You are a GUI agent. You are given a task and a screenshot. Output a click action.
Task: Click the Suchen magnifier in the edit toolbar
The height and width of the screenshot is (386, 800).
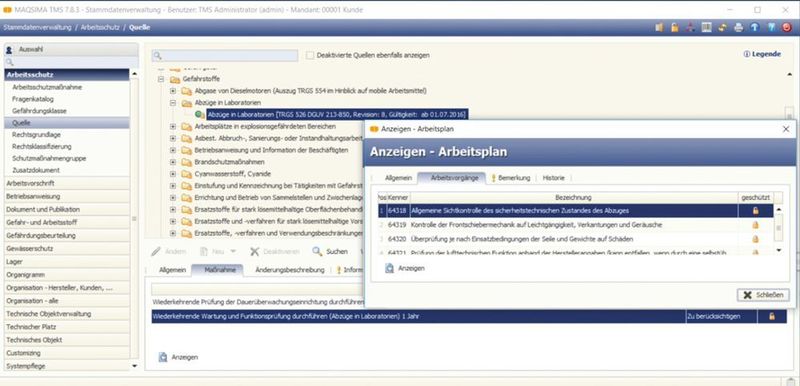click(x=317, y=251)
